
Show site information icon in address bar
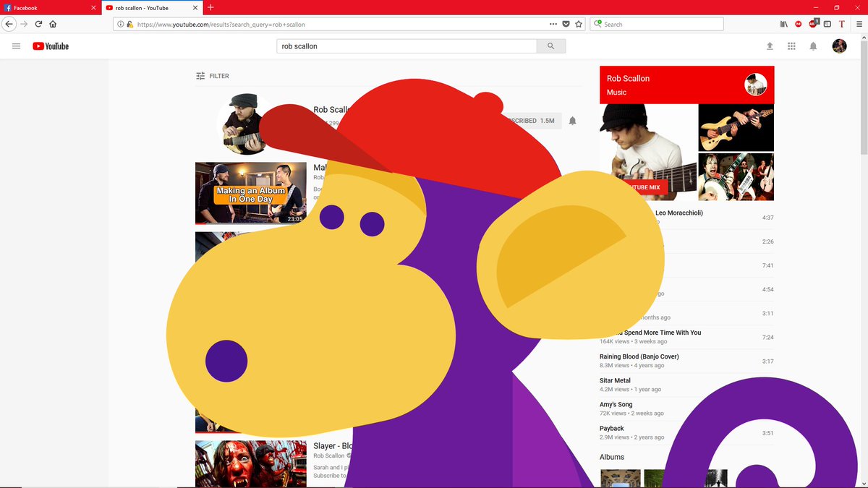[120, 24]
